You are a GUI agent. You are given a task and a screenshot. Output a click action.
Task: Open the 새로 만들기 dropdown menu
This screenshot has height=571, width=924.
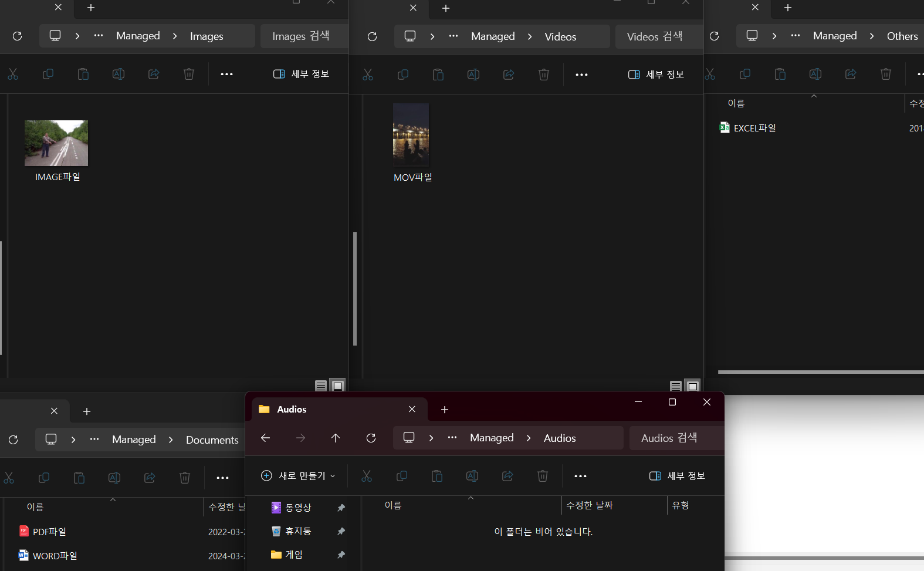click(x=298, y=476)
